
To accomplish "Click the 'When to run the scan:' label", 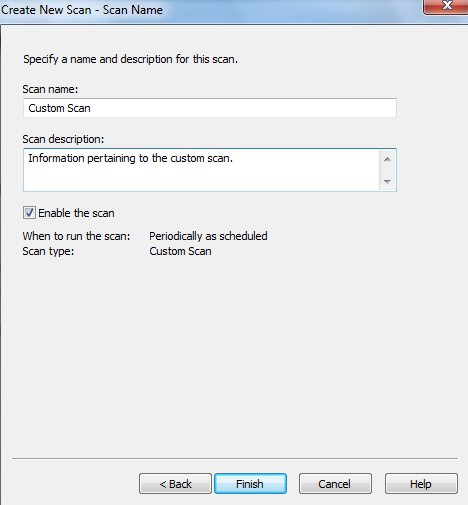I will pyautogui.click(x=76, y=236).
